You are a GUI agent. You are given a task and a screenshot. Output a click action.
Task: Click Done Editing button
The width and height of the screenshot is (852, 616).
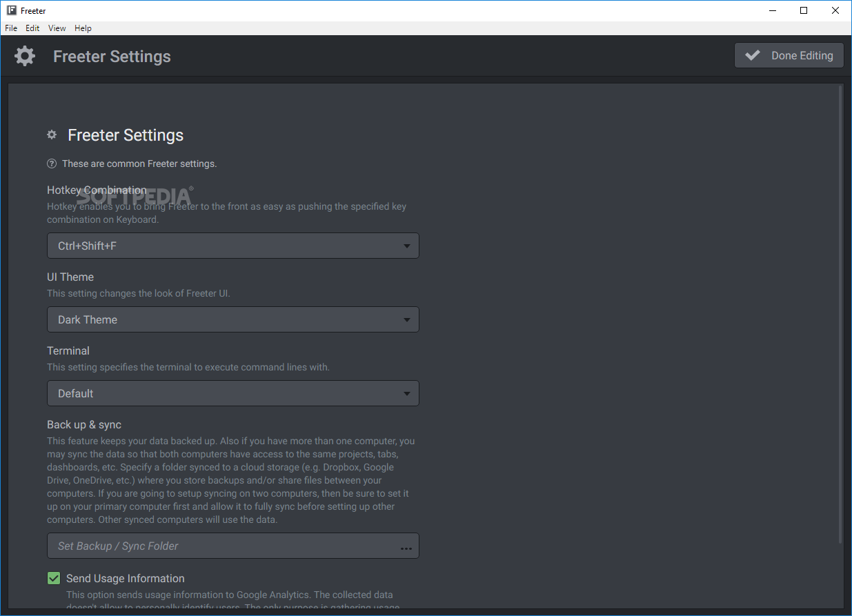point(789,55)
